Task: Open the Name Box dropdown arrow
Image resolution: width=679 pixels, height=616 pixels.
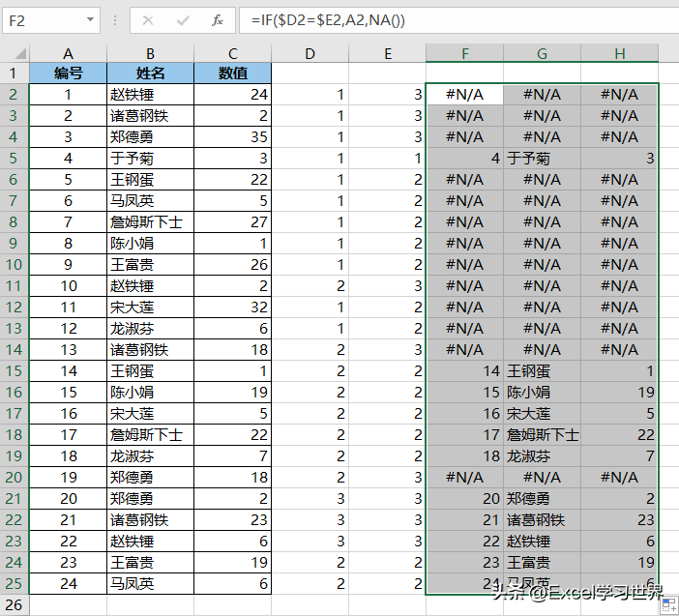Action: click(90, 20)
